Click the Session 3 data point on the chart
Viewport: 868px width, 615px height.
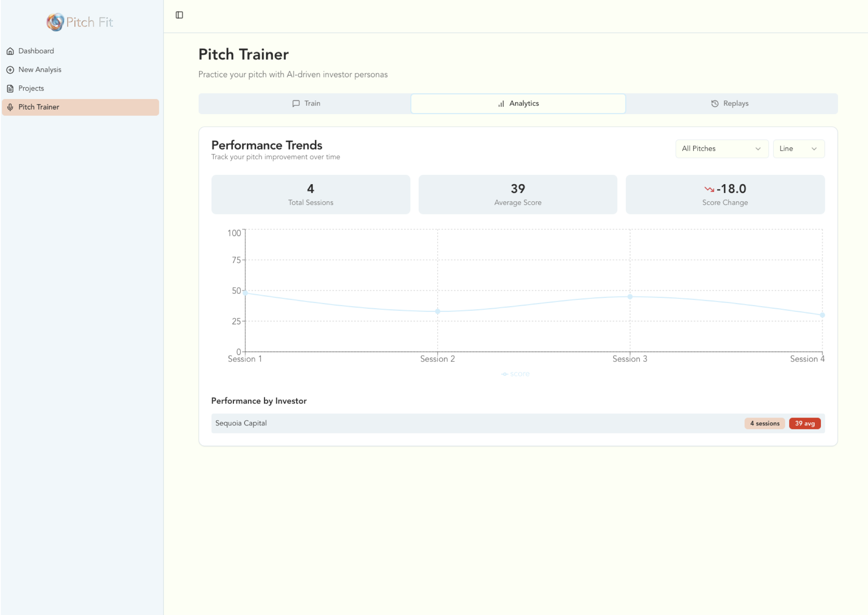click(630, 296)
